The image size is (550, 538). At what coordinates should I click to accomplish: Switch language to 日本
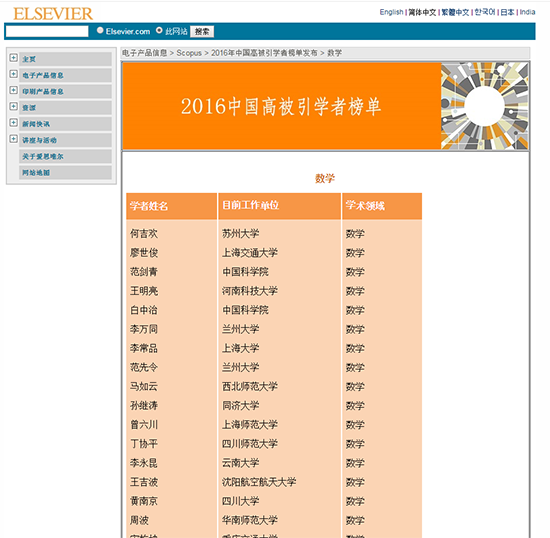(x=507, y=12)
